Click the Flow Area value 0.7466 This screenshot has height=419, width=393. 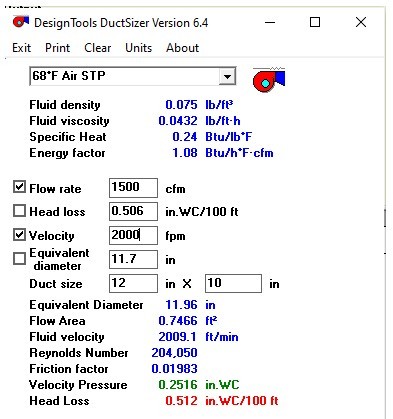pyautogui.click(x=178, y=321)
